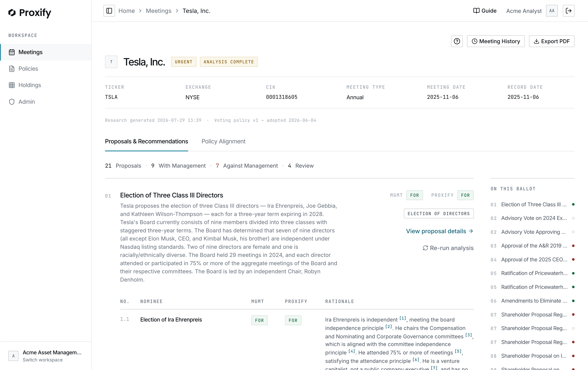Jump to ballot item 04 Approval of the 2025 CEO
Viewport: 588px width, 370px height.
[532, 260]
